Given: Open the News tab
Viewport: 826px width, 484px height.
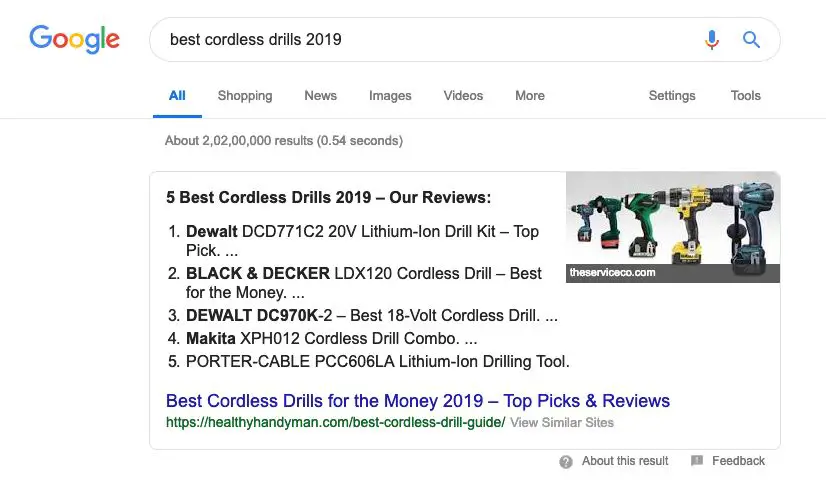Looking at the screenshot, I should coord(320,96).
